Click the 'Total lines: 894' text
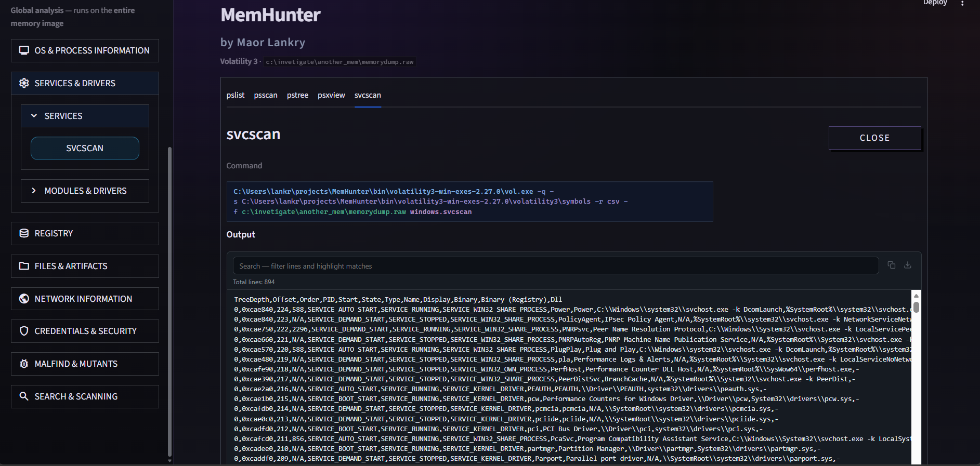This screenshot has width=980, height=466. 254,282
